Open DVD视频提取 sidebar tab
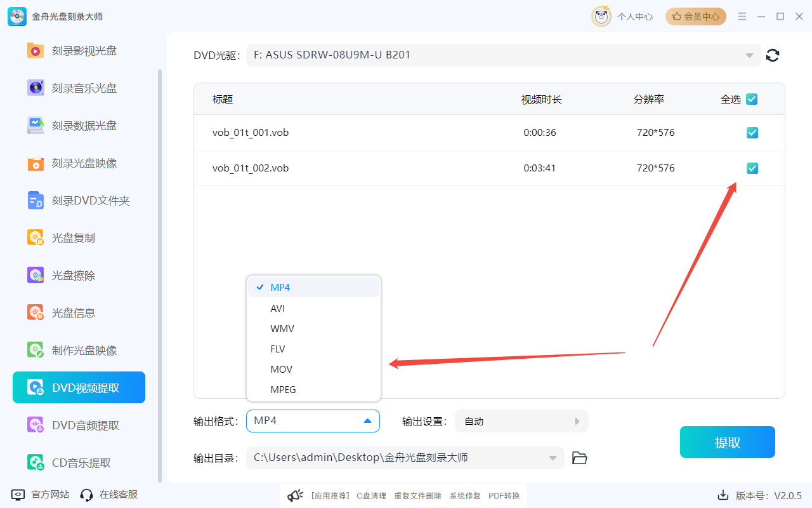 (79, 387)
